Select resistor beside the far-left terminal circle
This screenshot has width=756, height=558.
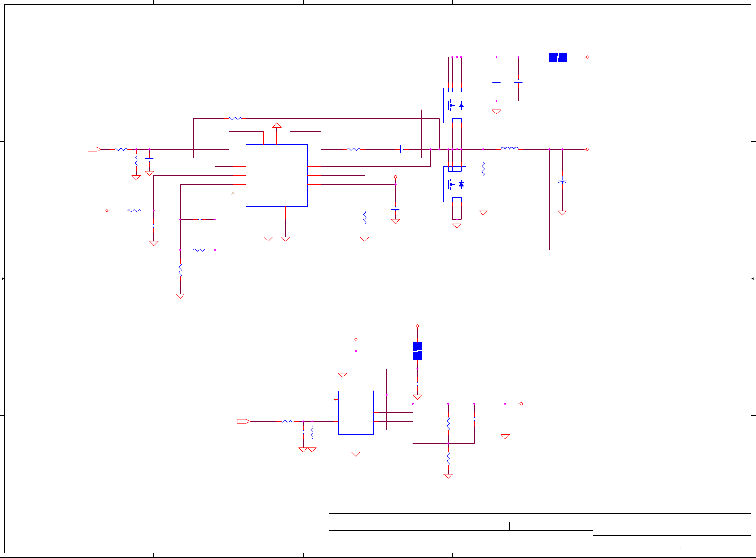(134, 211)
